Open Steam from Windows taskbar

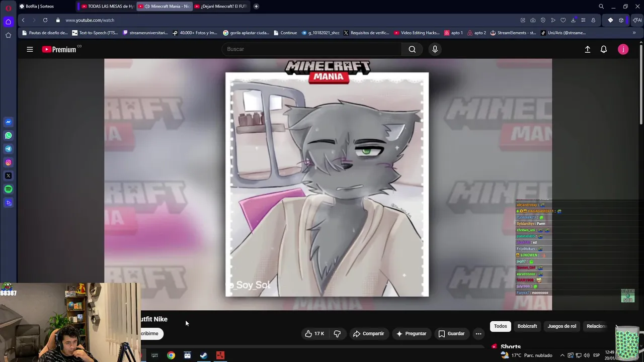click(x=204, y=355)
